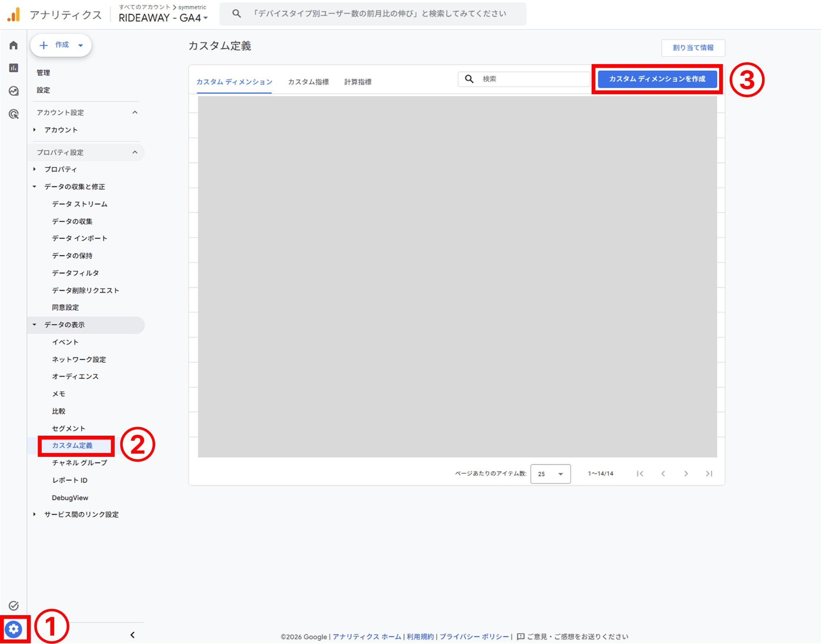Collapse the データの収集と修正 group

coord(34,187)
